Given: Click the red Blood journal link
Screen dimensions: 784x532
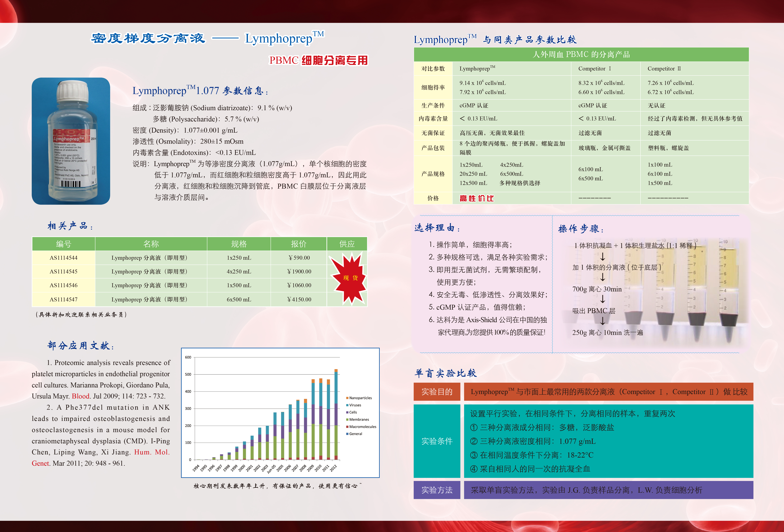Looking at the screenshot, I should [81, 396].
